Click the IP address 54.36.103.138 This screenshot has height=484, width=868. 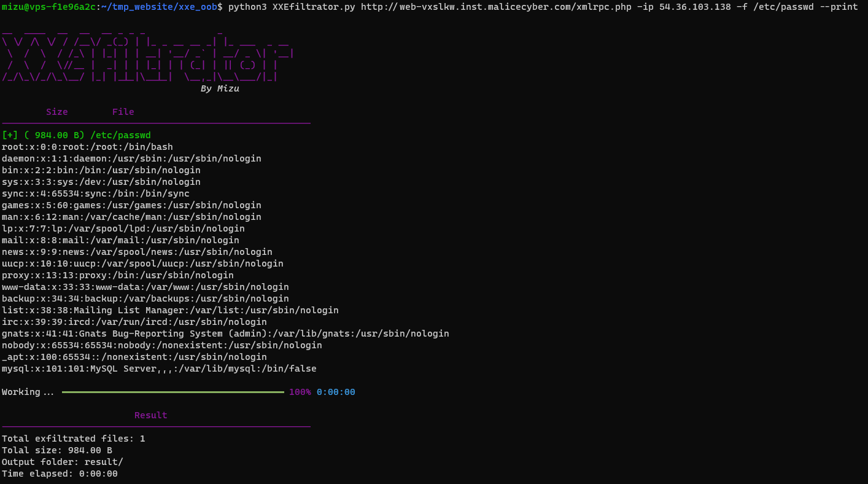(x=695, y=7)
